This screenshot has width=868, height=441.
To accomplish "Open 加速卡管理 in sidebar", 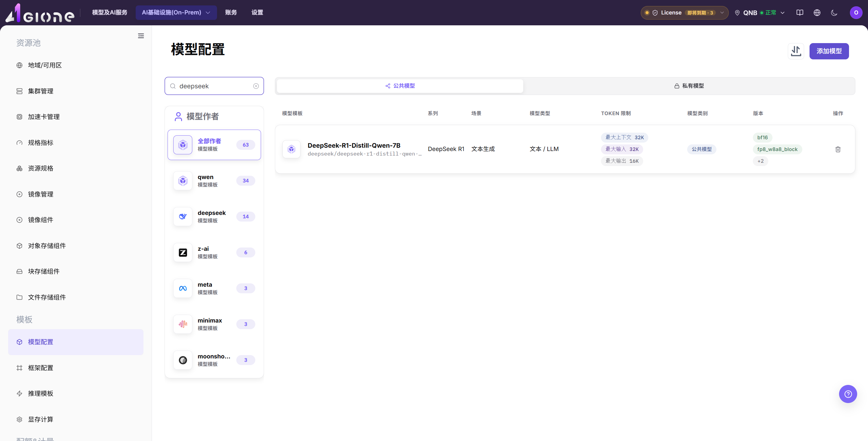I will pyautogui.click(x=76, y=117).
